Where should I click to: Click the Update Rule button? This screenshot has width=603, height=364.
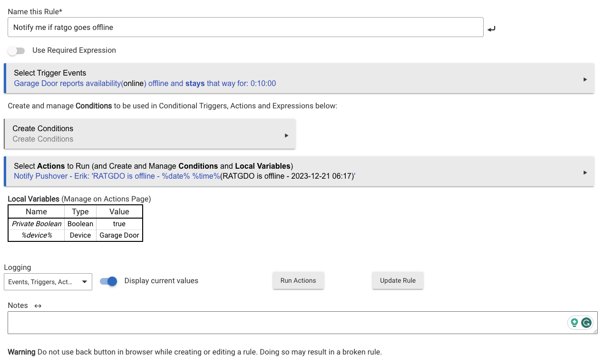point(398,281)
